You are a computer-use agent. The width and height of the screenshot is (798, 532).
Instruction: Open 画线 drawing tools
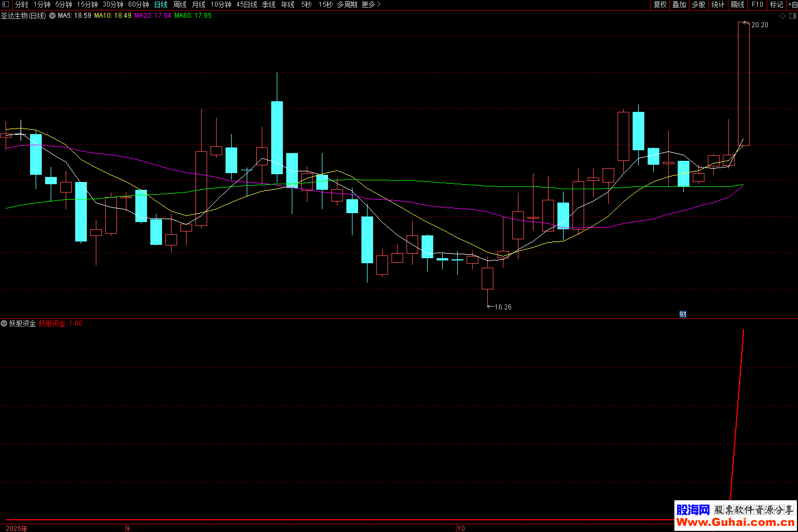point(737,4)
